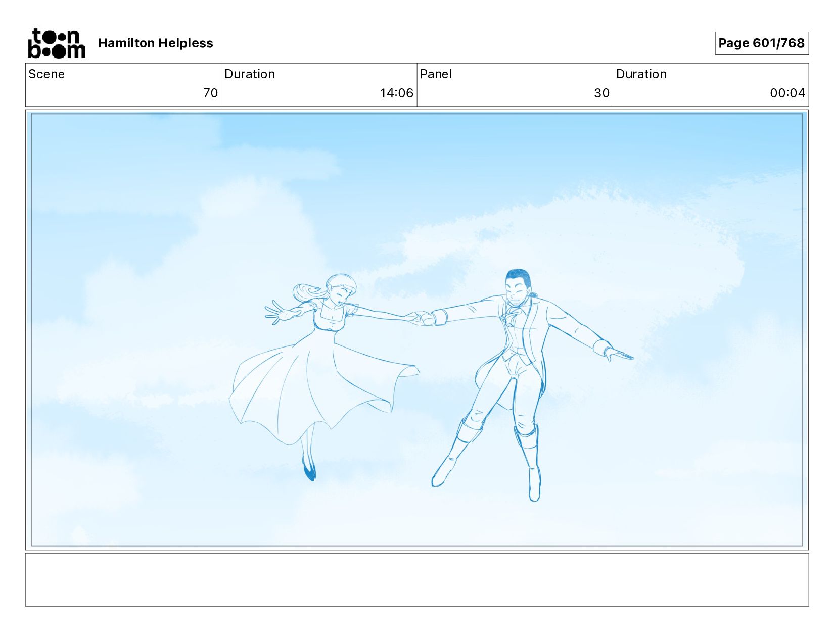Select the "Panel" header label
This screenshot has height=644, width=834.
click(436, 74)
